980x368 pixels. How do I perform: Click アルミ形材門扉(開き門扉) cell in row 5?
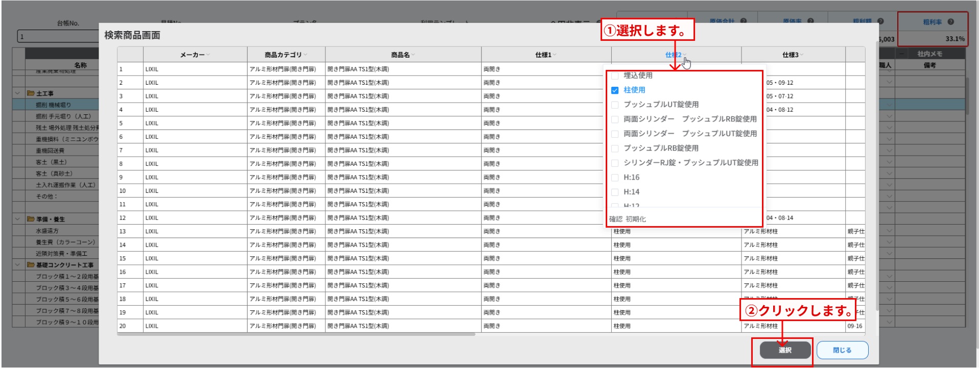pyautogui.click(x=286, y=123)
